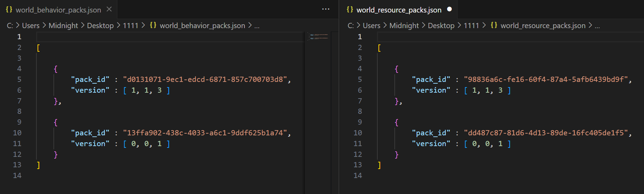Click the vertical scrollbar of the left editor
Image resolution: width=644 pixels, height=194 pixels.
click(335, 113)
